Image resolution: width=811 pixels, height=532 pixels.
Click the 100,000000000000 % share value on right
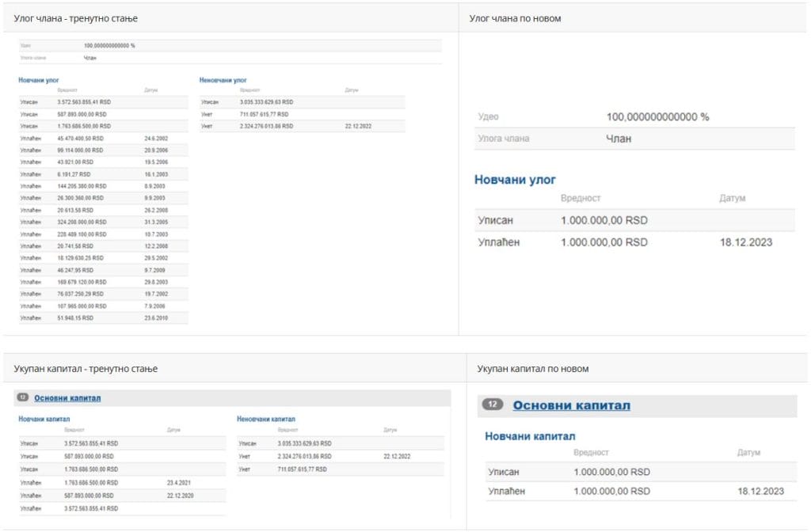pos(657,117)
